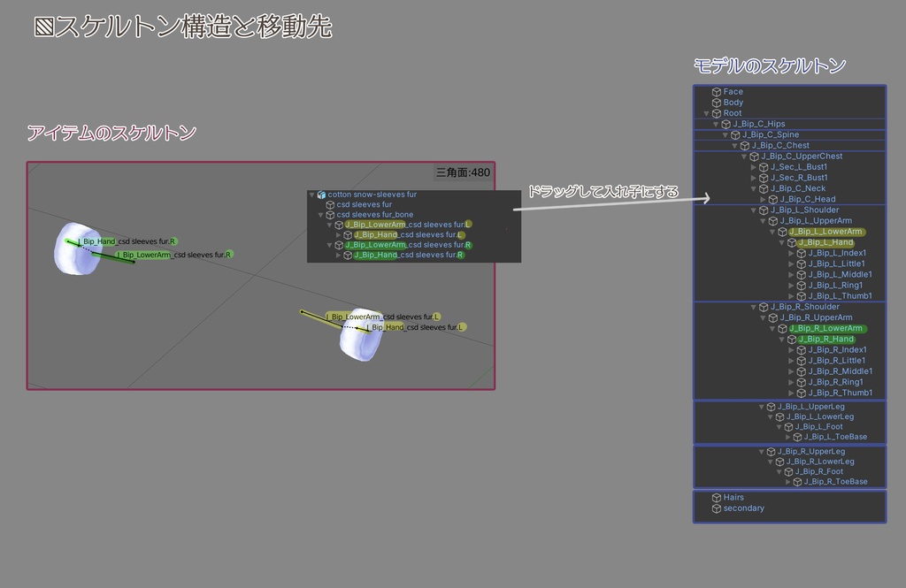Viewport: 906px width, 588px height.
Task: Click J_Bip_Hand_csd sleeves fur.R viewport label
Action: [128, 241]
